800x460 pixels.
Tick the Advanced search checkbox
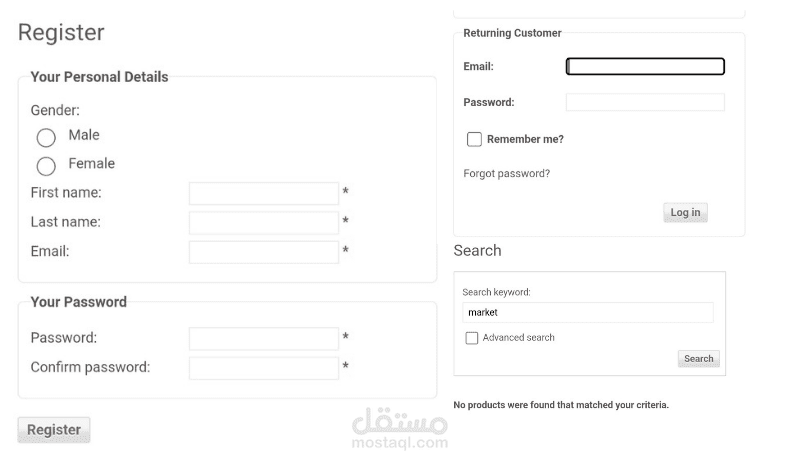point(472,338)
